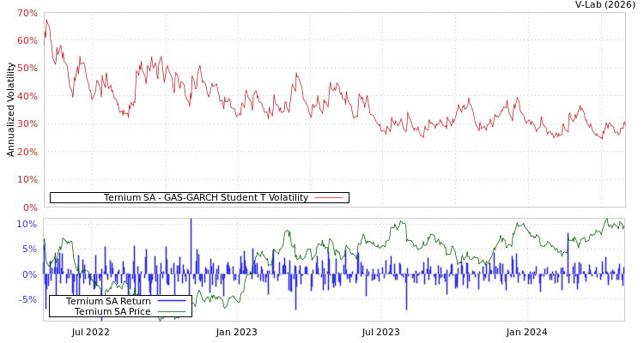Click the blue line sample in returns legend
The height and width of the screenshot is (343, 644).
click(172, 302)
